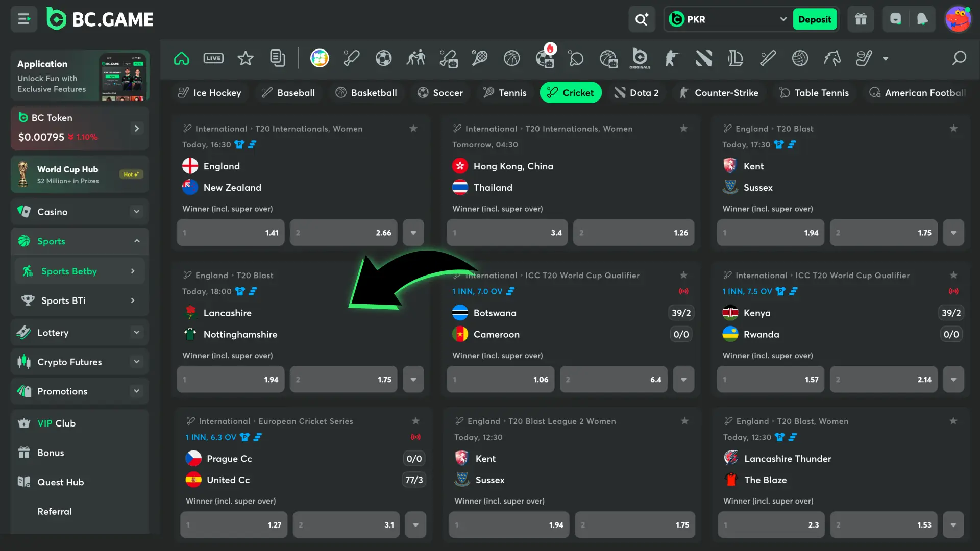
Task: Switch to the Soccer tab
Action: click(440, 93)
